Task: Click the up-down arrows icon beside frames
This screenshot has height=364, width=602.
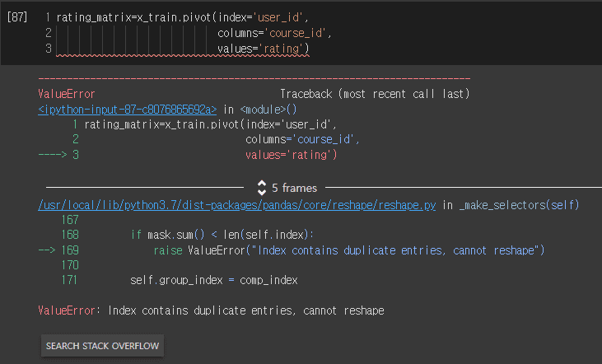Action: 261,188
